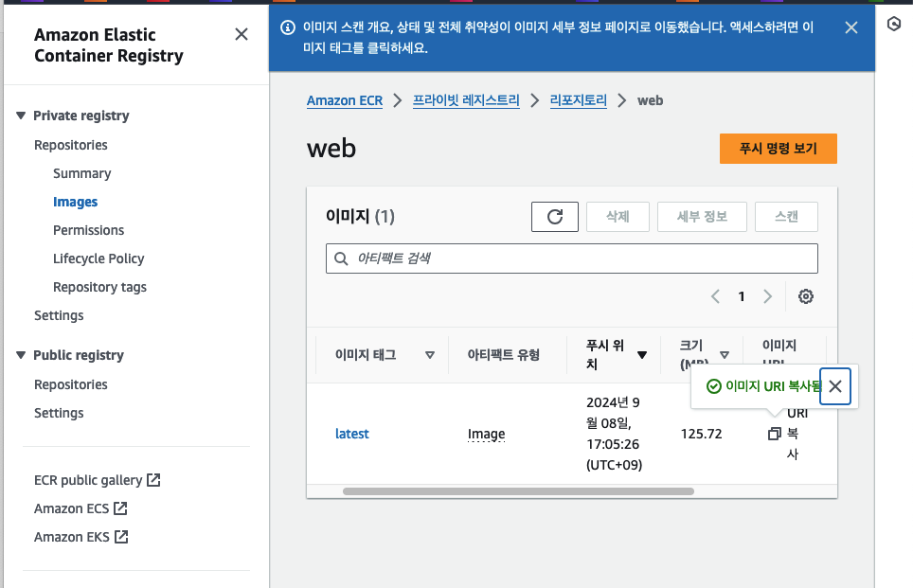
Task: Click the Image artifact type cell
Action: pos(486,434)
